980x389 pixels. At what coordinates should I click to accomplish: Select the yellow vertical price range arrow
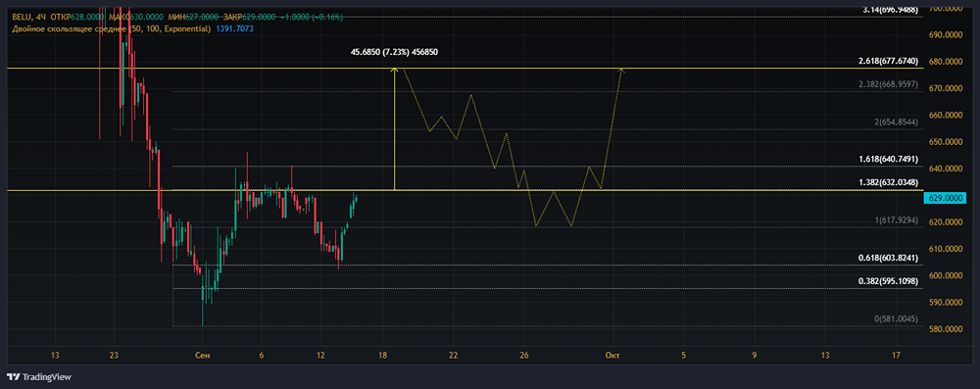coord(394,128)
